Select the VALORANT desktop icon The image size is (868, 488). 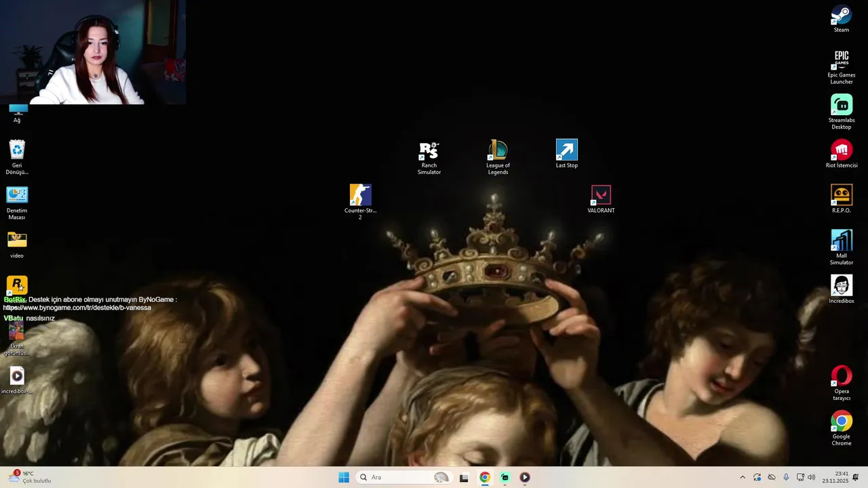[601, 199]
